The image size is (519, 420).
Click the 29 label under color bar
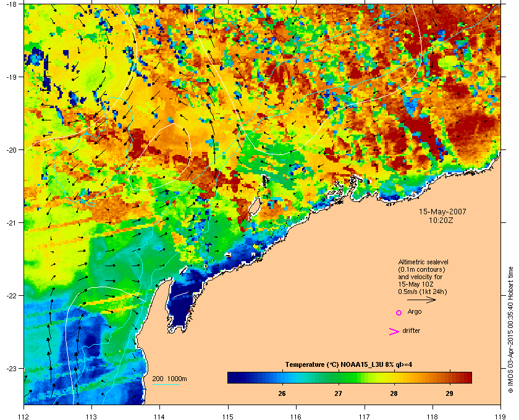(449, 393)
